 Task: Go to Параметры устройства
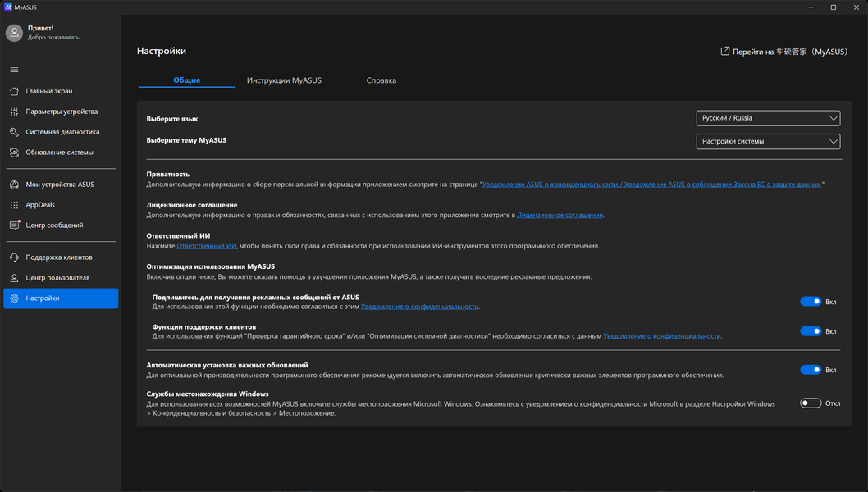point(61,112)
